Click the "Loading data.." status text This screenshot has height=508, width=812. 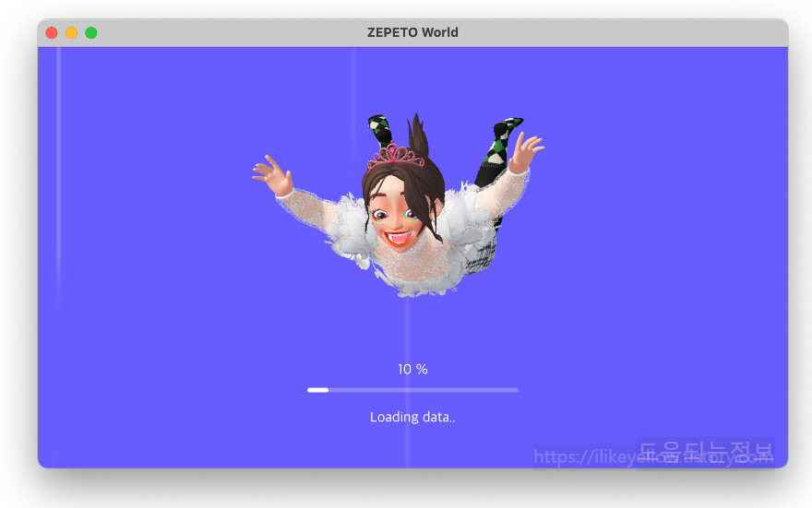tap(412, 417)
